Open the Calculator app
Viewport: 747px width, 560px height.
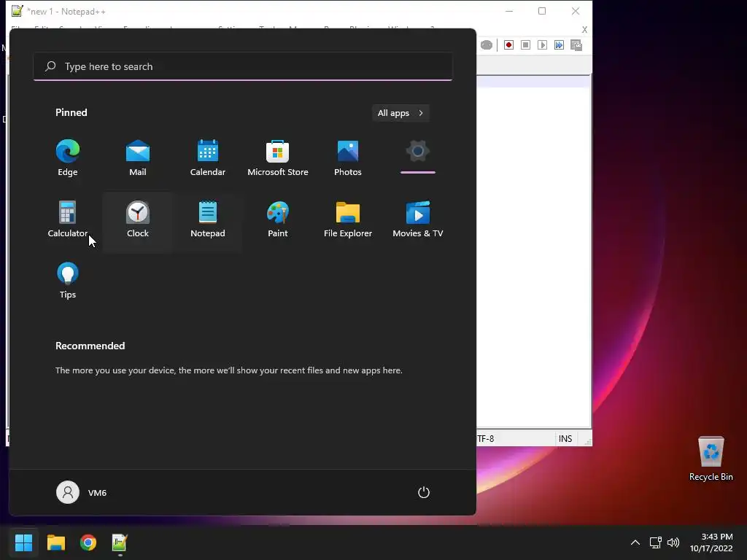[x=68, y=219]
